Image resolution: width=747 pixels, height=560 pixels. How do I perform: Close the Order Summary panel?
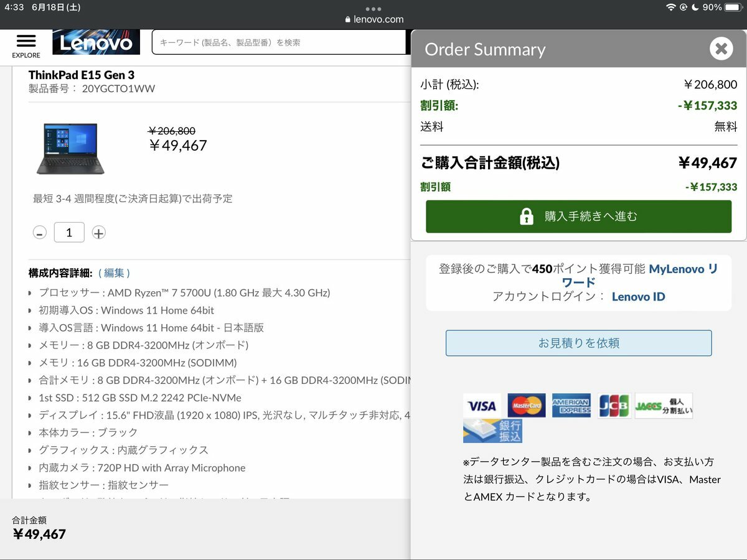pos(721,49)
